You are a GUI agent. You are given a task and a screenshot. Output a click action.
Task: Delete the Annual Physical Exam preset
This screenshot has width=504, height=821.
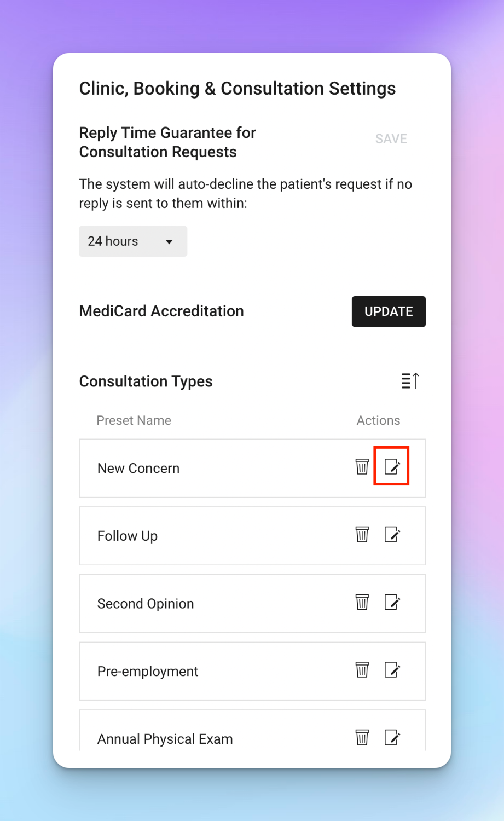click(362, 737)
